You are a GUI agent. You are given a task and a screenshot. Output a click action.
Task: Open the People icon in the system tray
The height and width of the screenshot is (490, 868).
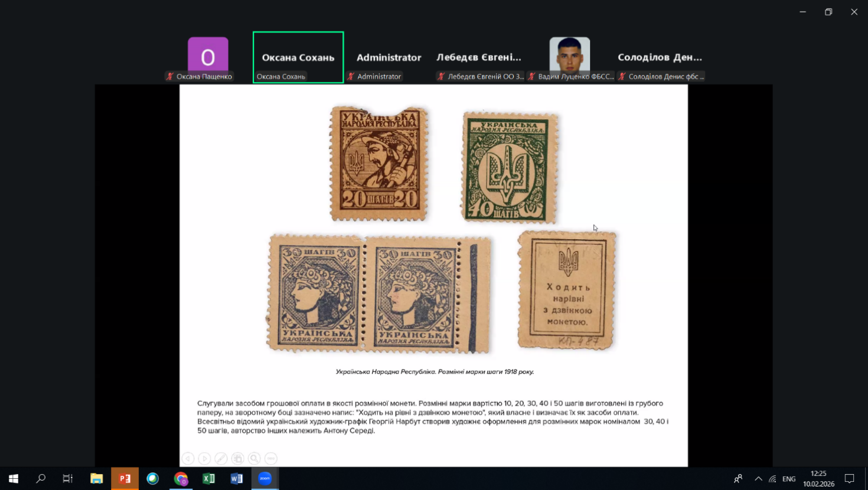[x=738, y=478]
